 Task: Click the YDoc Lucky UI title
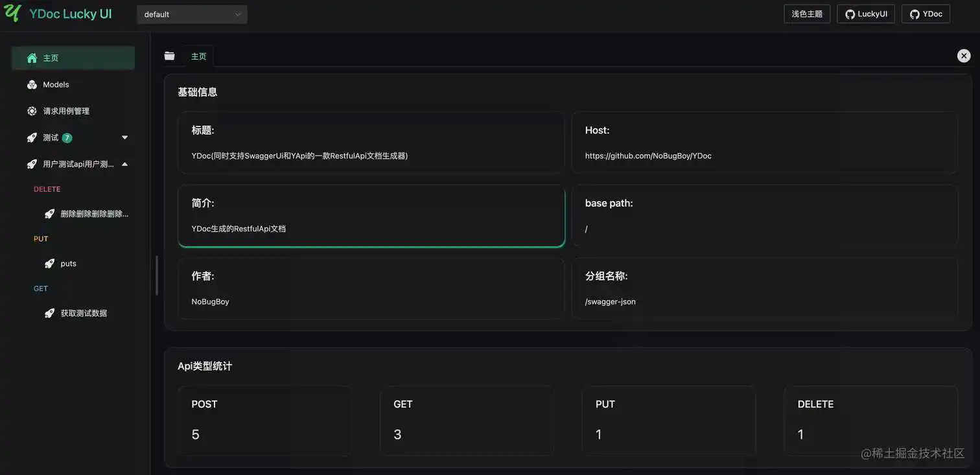coord(71,14)
